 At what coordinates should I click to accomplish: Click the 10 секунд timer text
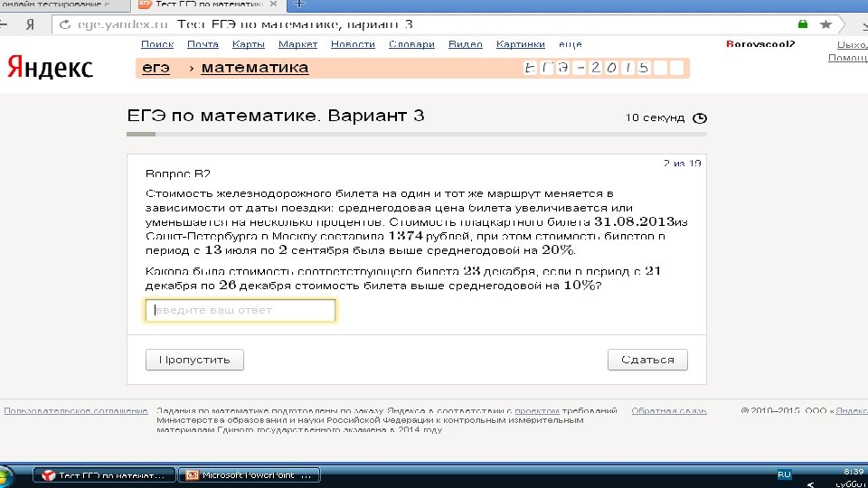(x=655, y=117)
